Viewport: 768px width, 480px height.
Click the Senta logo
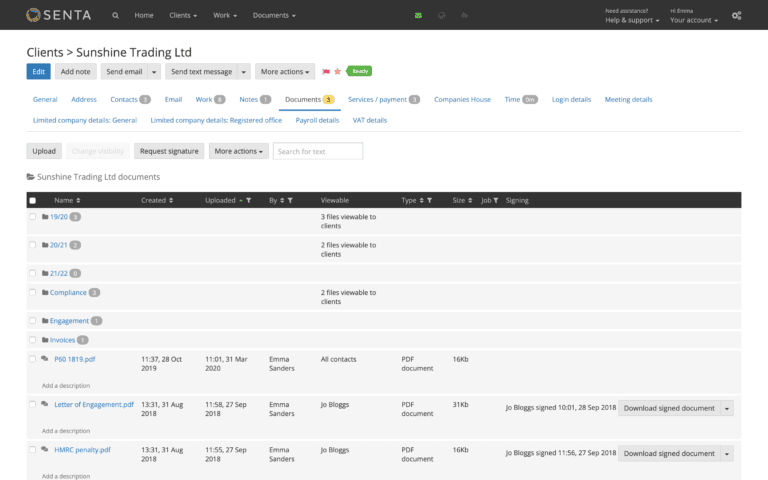(x=59, y=15)
